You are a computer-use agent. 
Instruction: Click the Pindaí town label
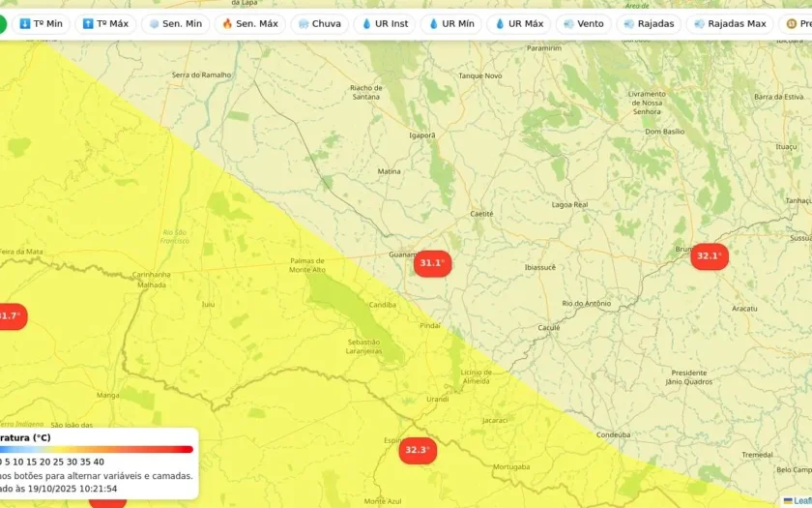(430, 325)
